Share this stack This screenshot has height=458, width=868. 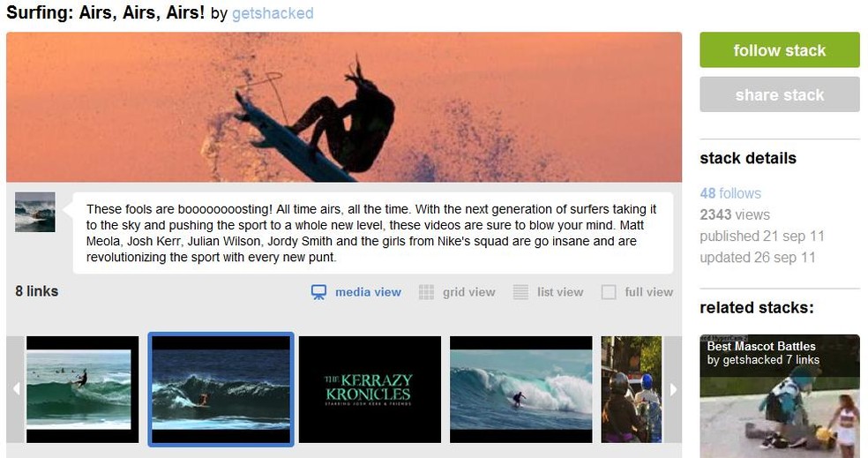(780, 94)
